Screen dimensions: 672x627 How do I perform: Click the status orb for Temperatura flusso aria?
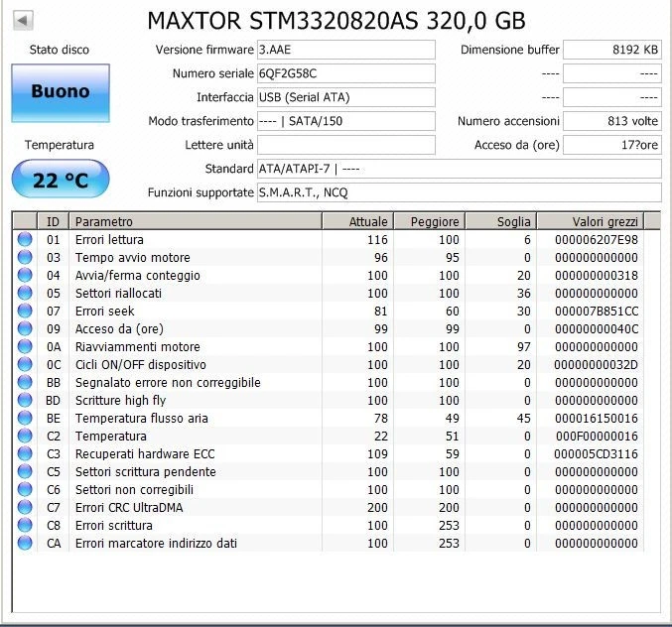click(x=25, y=418)
